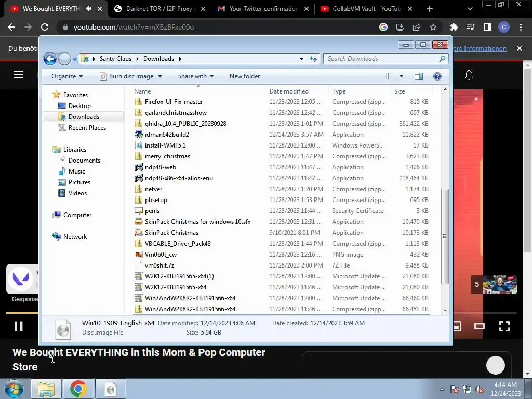Select Santy Claus in address breadcrumb
This screenshot has width=532, height=399.
115,59
